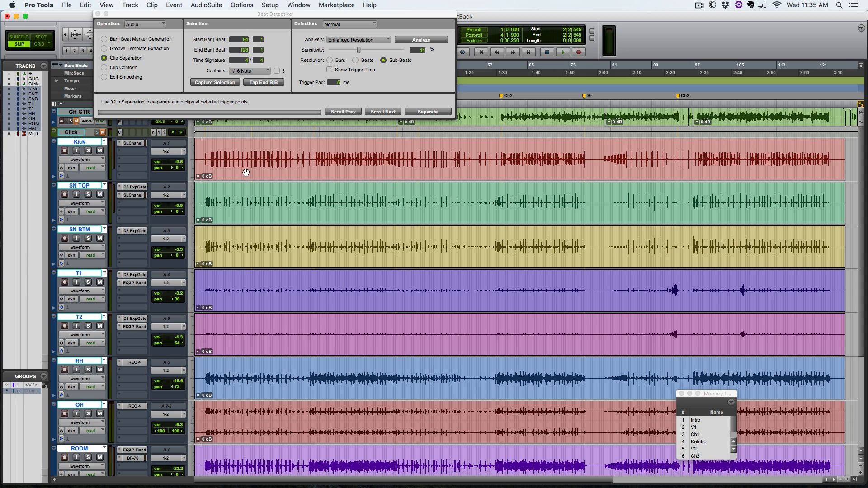The image size is (868, 488).
Task: Select Clip Conform radio option
Action: [104, 67]
